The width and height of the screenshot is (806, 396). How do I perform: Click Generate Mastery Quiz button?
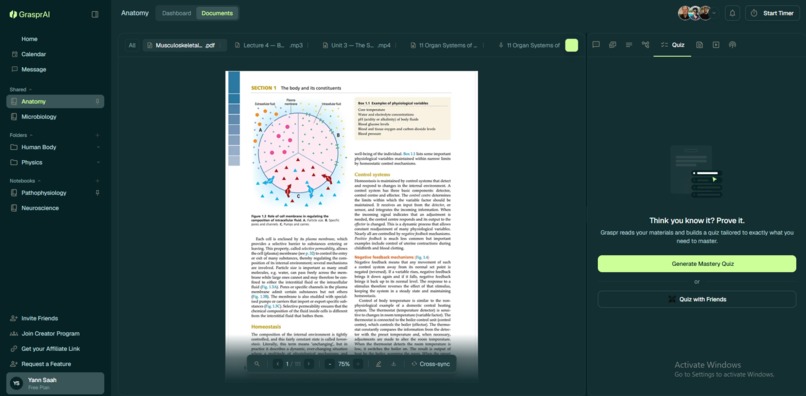pos(697,264)
